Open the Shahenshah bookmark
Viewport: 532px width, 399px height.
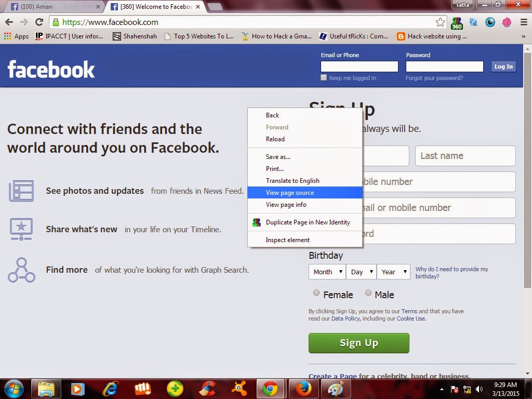(135, 36)
